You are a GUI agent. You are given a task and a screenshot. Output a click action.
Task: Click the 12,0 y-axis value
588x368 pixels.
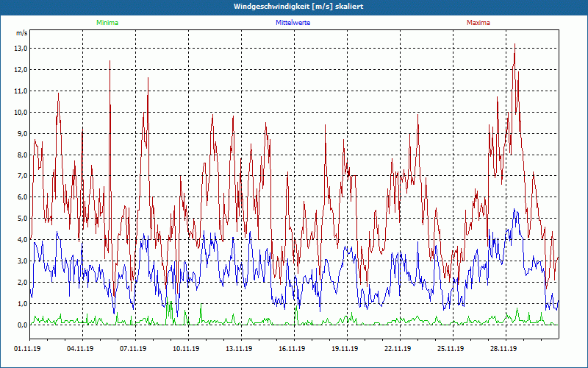21,70
